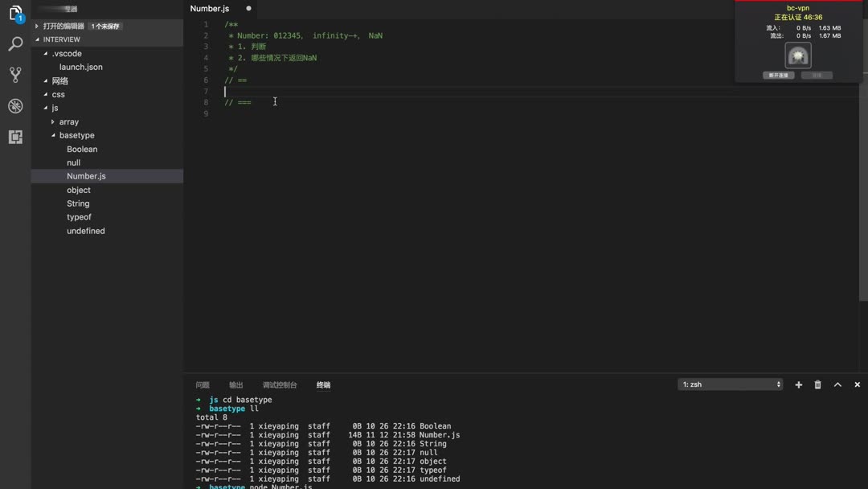The image size is (868, 489).
Task: Click the bc-vpn tunnel status icon
Action: pos(798,55)
